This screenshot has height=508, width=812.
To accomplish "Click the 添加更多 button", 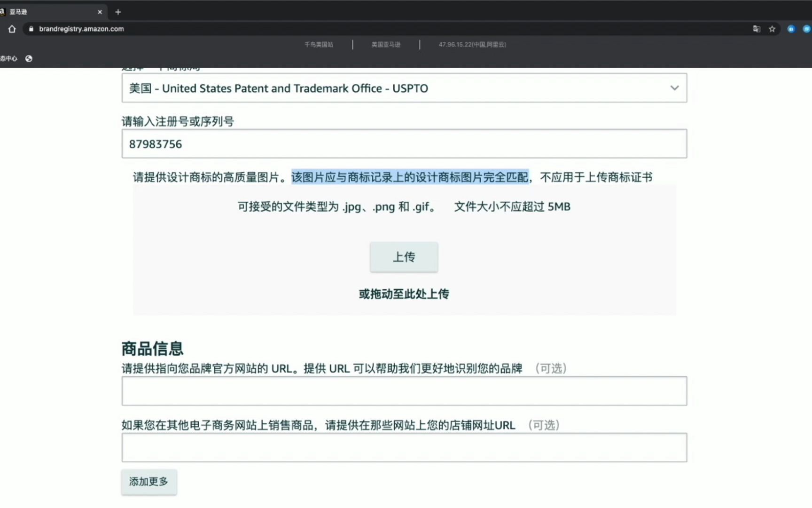I will 149,482.
